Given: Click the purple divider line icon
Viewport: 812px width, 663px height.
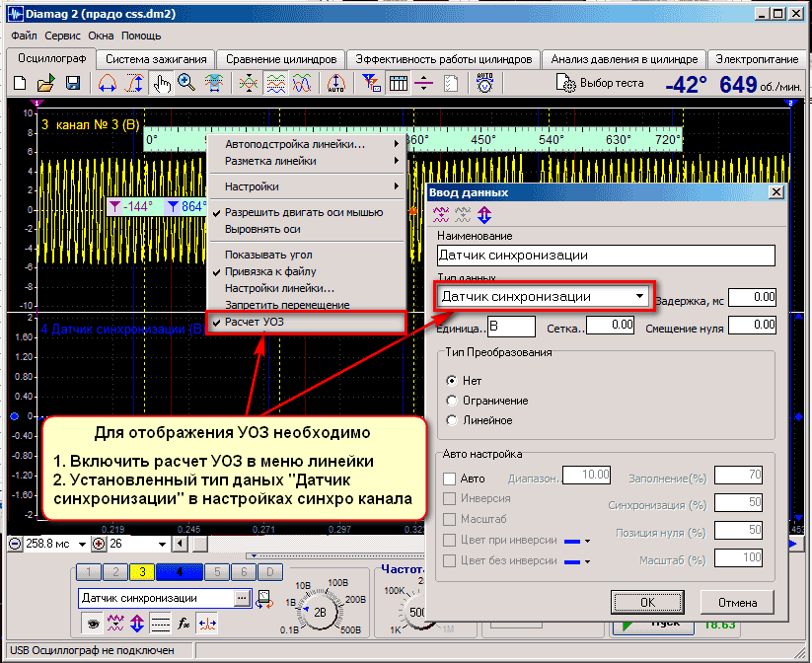Looking at the screenshot, I should [423, 83].
